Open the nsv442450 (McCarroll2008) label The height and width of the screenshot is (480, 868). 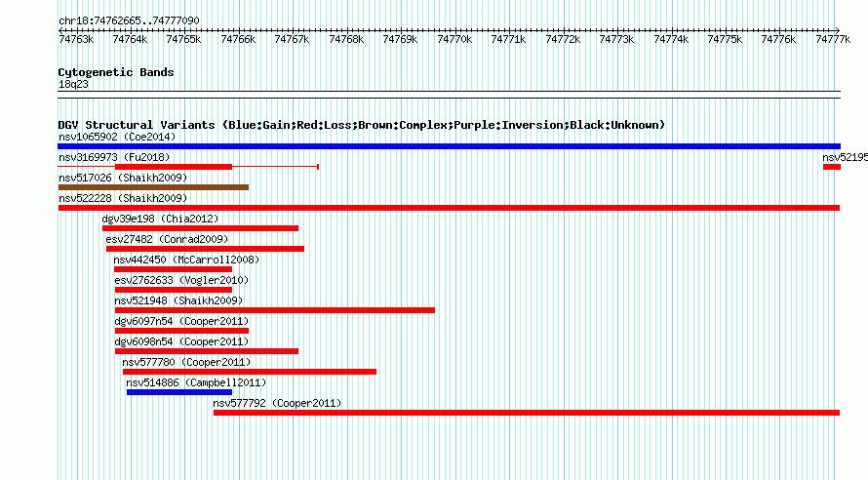(186, 260)
